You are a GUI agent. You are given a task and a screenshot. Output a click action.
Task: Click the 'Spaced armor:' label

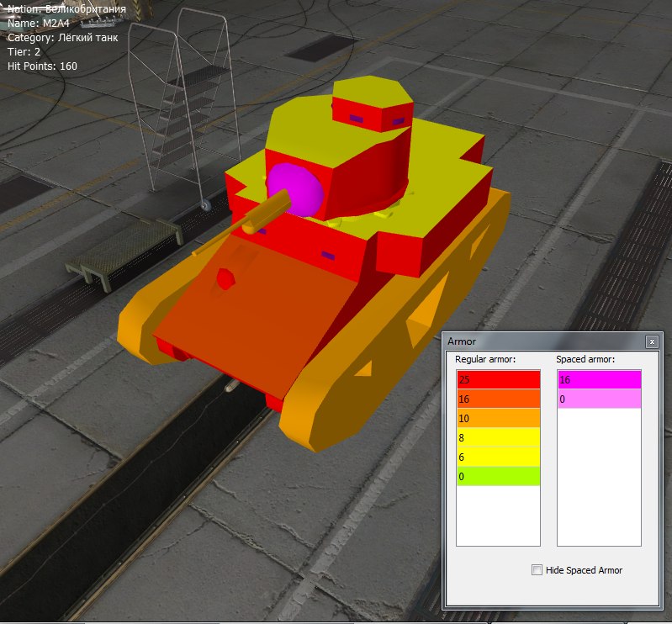click(x=585, y=359)
